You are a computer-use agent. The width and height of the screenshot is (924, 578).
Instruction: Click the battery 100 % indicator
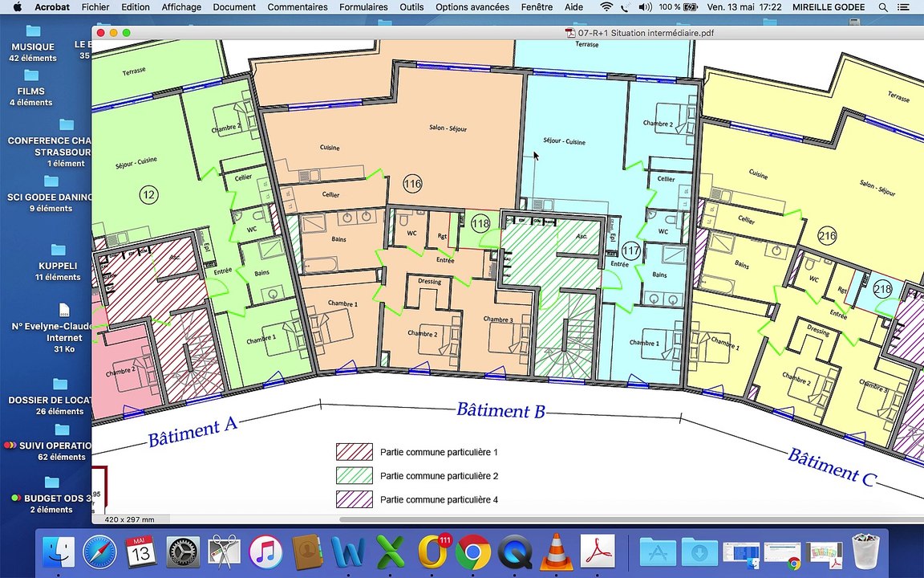679,7
